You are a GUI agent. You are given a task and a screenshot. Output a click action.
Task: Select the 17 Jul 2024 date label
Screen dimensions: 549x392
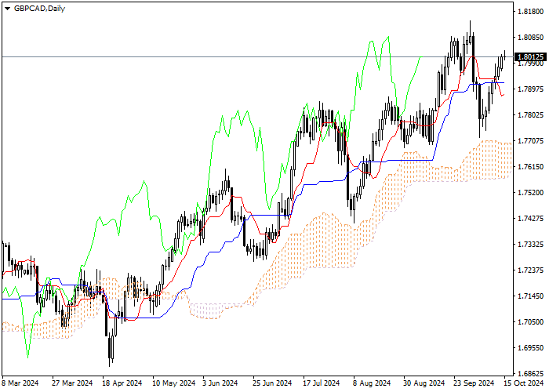pos(322,383)
